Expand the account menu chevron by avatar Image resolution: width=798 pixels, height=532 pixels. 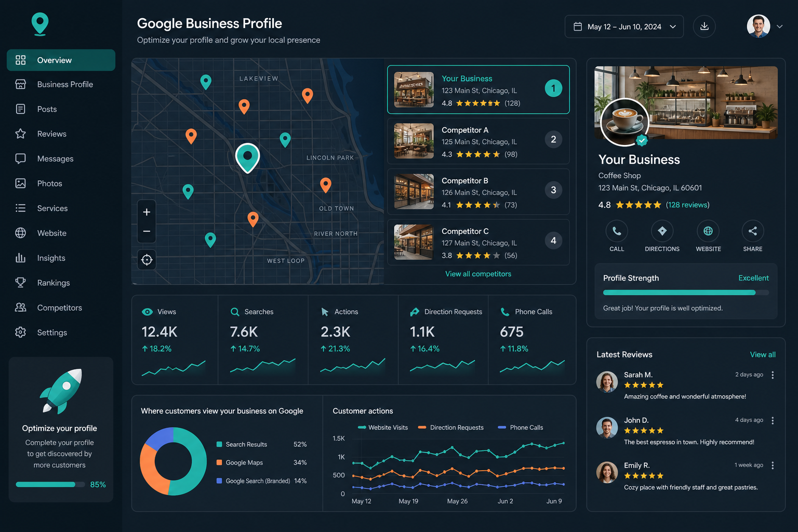point(779,26)
